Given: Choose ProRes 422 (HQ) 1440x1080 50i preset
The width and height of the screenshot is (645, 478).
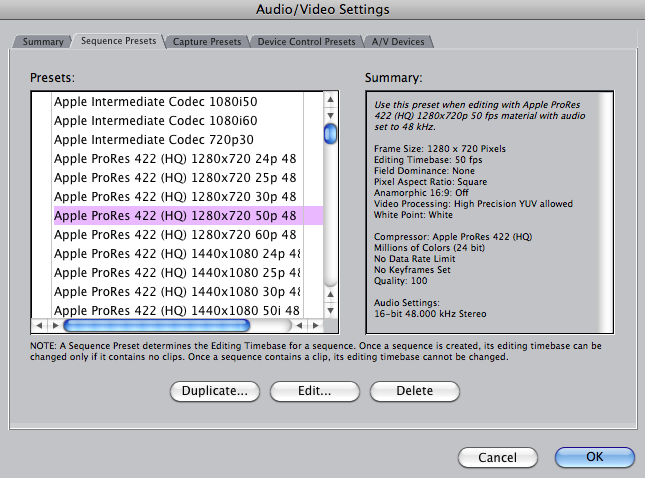Looking at the screenshot, I should (x=174, y=310).
